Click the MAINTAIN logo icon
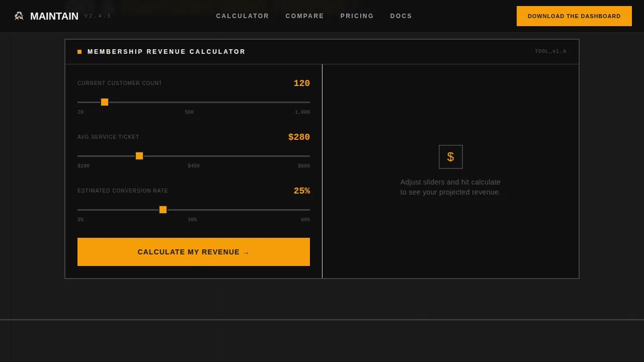This screenshot has height=362, width=644. [19, 16]
